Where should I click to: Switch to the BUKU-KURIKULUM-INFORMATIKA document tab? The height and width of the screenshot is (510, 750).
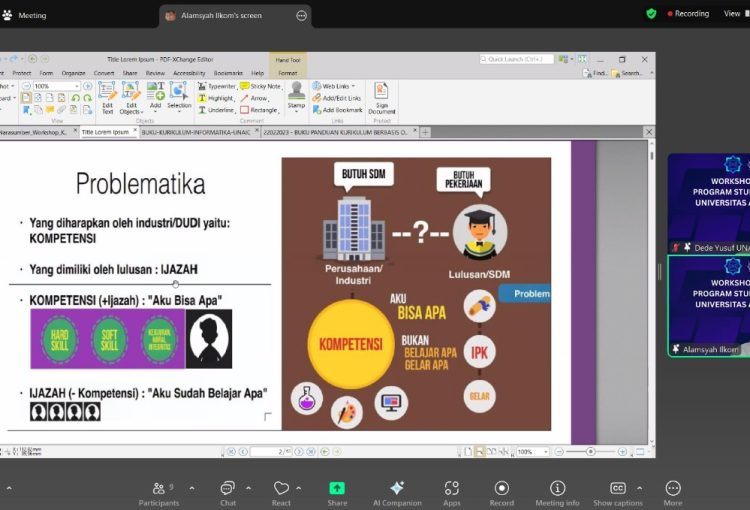tap(193, 132)
